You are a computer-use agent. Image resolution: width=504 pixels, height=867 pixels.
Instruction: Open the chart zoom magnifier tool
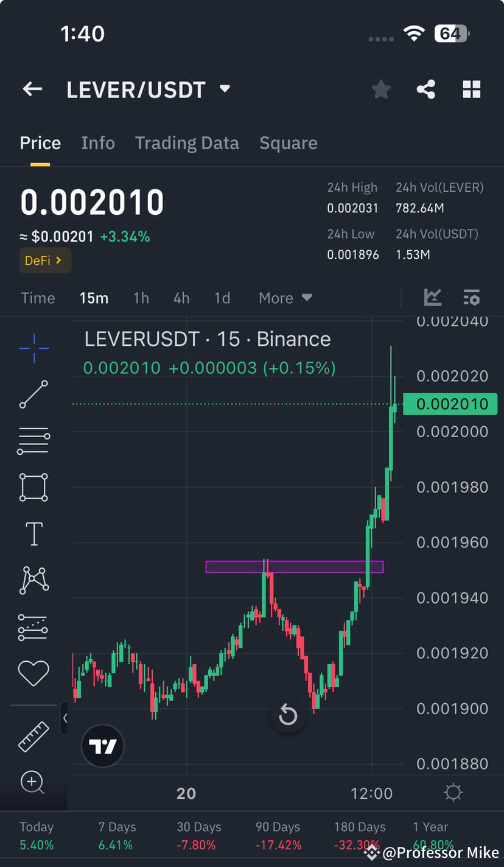(33, 784)
